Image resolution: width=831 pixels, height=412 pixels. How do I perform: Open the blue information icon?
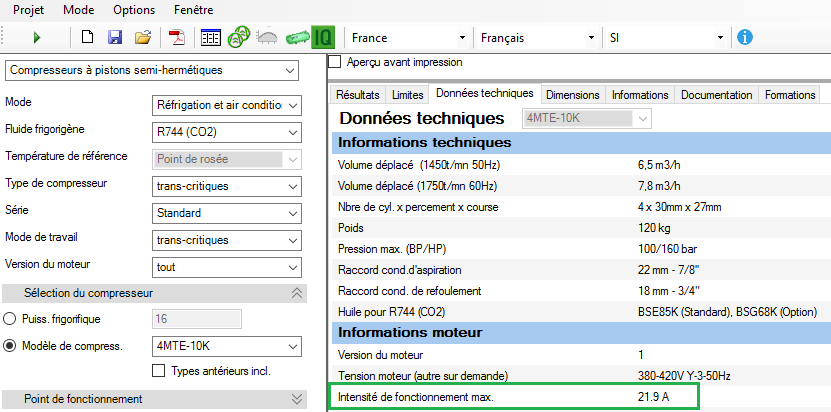pos(744,38)
